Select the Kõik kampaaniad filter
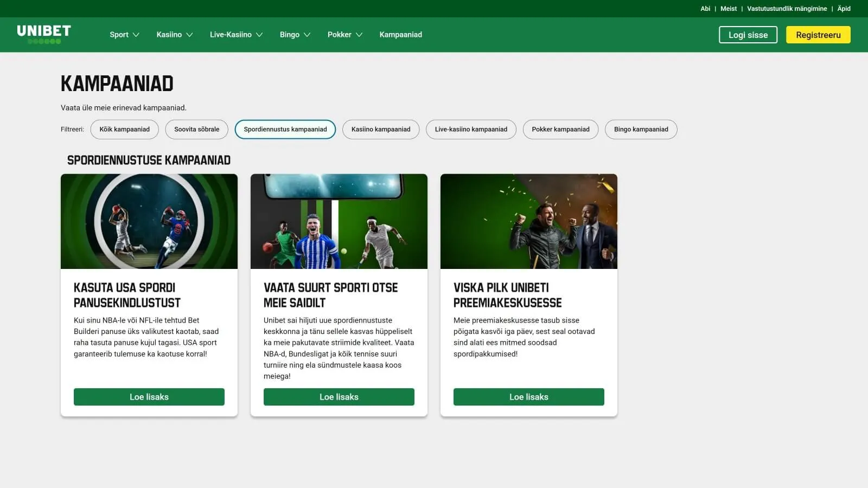 (x=124, y=130)
